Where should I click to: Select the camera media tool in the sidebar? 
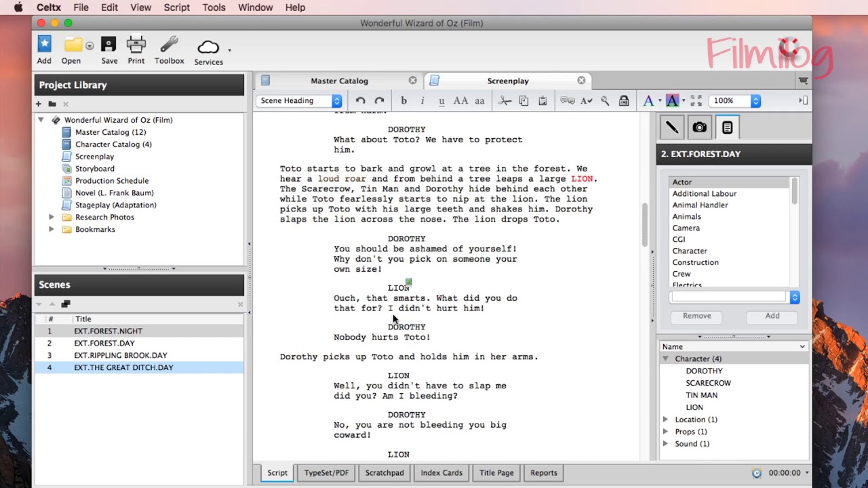pyautogui.click(x=699, y=127)
